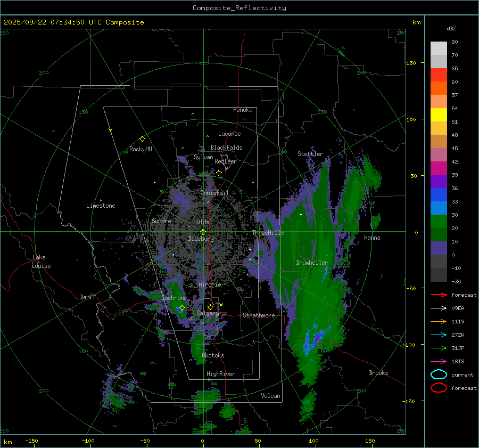Select the Lake Louise label on map
The image size is (479, 448).
(x=41, y=262)
